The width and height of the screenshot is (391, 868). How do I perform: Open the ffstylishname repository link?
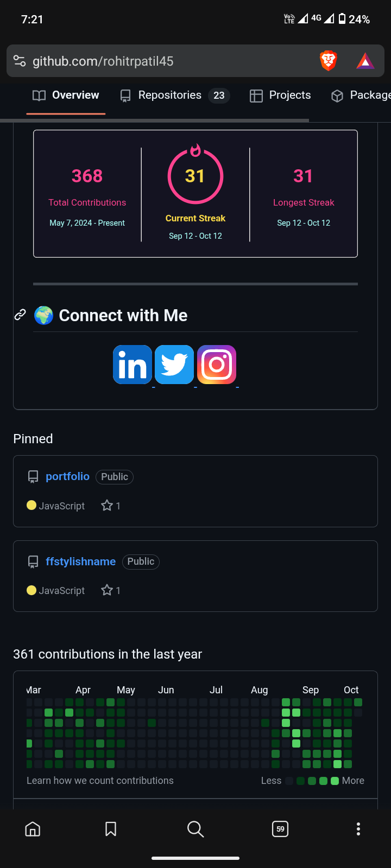(80, 561)
